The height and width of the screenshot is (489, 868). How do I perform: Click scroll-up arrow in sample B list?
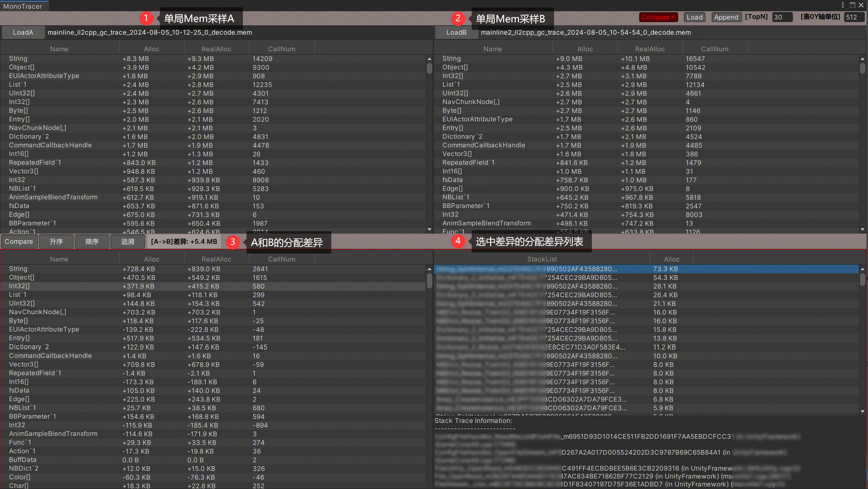click(862, 59)
